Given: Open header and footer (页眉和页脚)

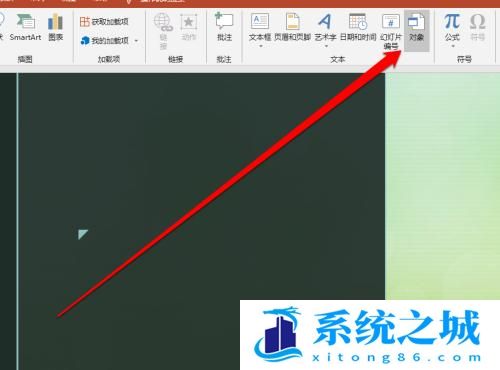Looking at the screenshot, I should click(x=292, y=27).
